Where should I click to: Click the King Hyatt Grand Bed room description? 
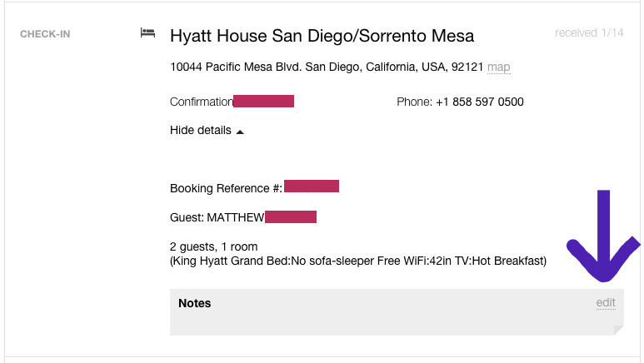click(357, 261)
